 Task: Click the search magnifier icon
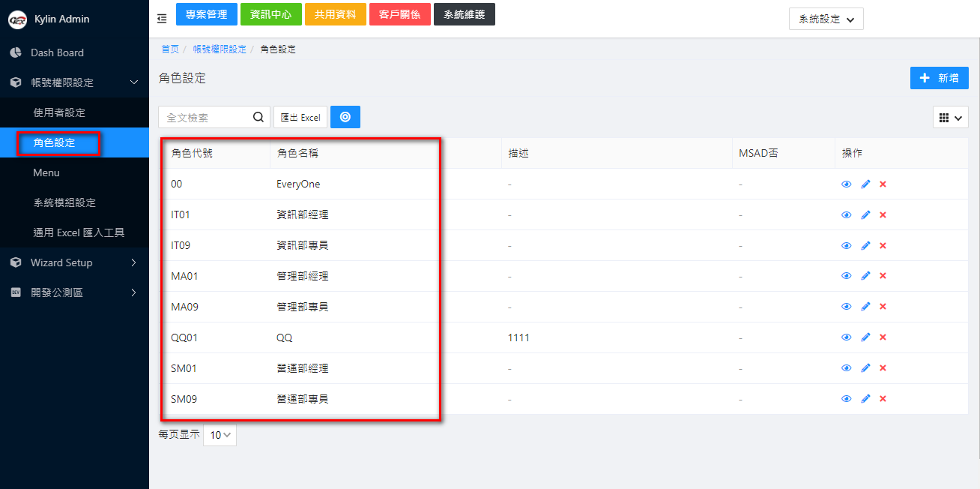click(258, 117)
